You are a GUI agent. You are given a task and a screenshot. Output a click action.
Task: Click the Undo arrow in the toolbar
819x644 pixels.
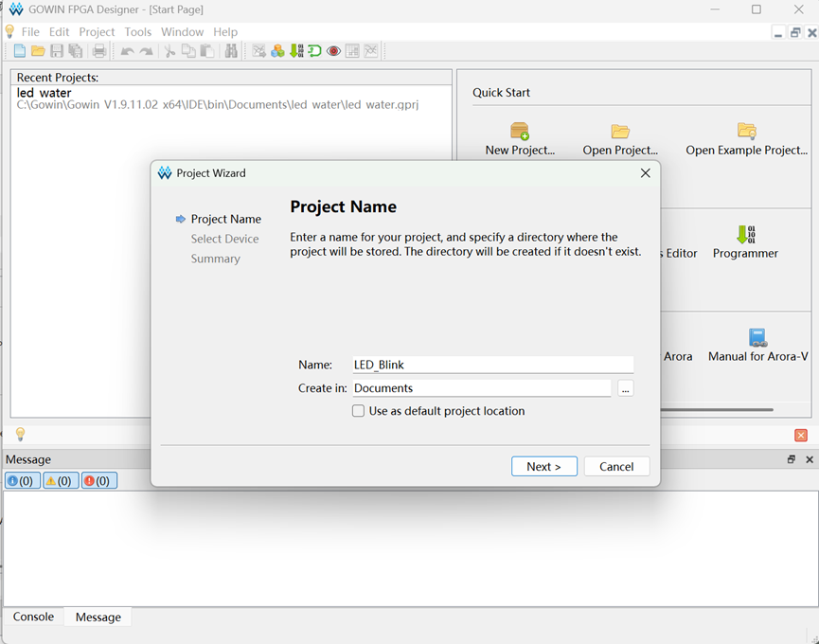tap(128, 51)
